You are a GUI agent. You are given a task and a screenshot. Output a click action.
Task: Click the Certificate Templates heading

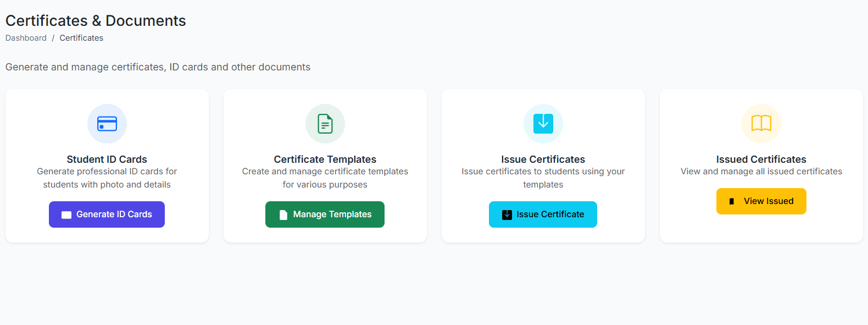325,159
